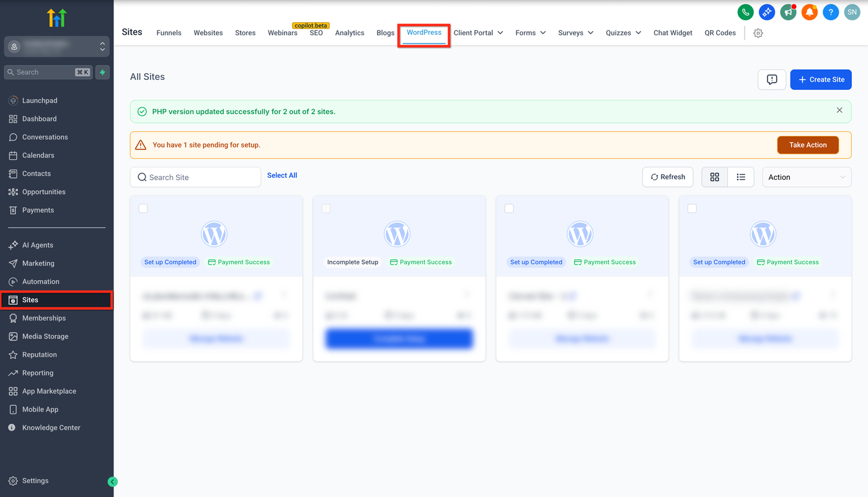Click the Contacts icon in sidebar
The width and height of the screenshot is (868, 497).
pyautogui.click(x=13, y=174)
